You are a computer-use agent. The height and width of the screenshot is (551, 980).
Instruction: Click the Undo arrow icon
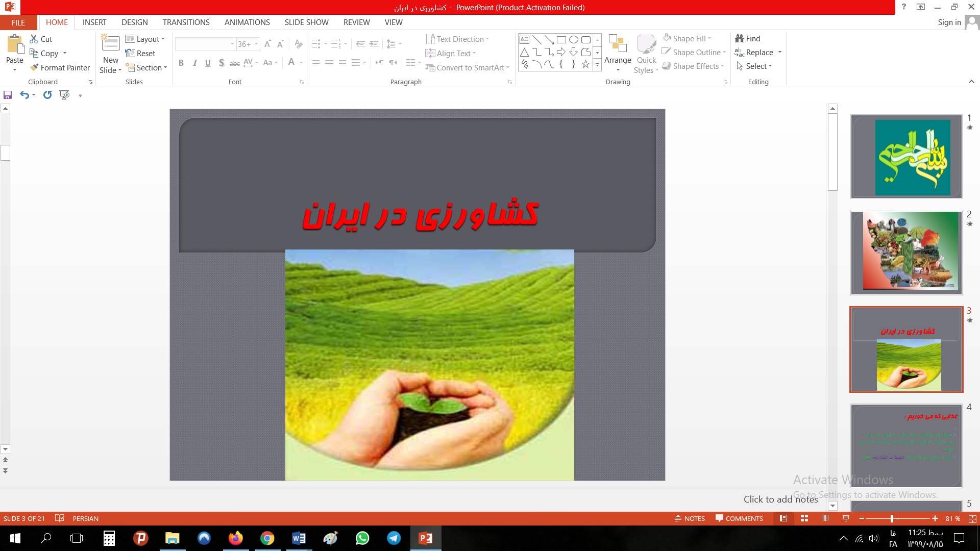(x=24, y=95)
